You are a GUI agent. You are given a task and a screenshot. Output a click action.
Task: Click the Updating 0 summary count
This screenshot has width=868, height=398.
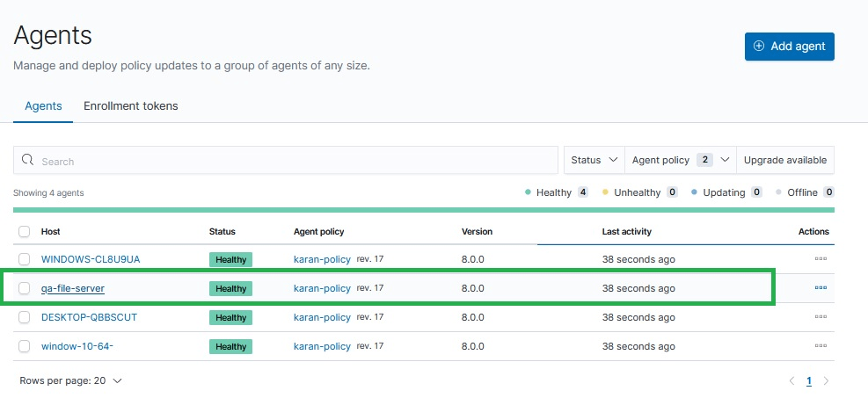[x=726, y=192]
